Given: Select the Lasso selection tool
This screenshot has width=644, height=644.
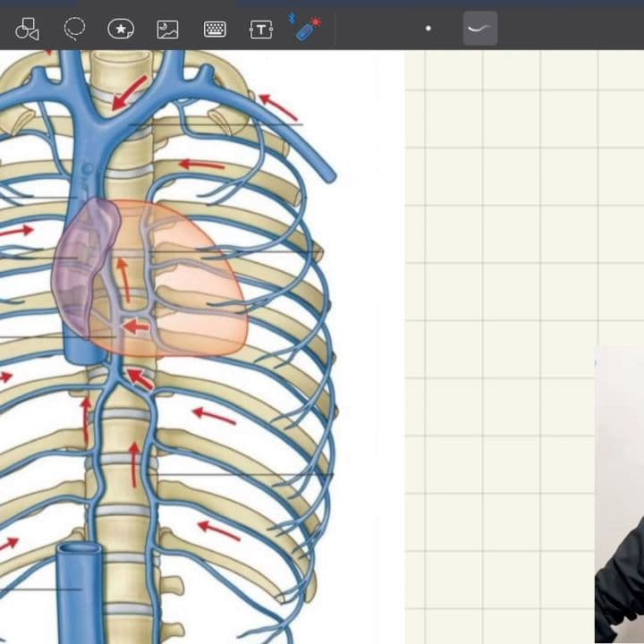Looking at the screenshot, I should click(x=74, y=30).
